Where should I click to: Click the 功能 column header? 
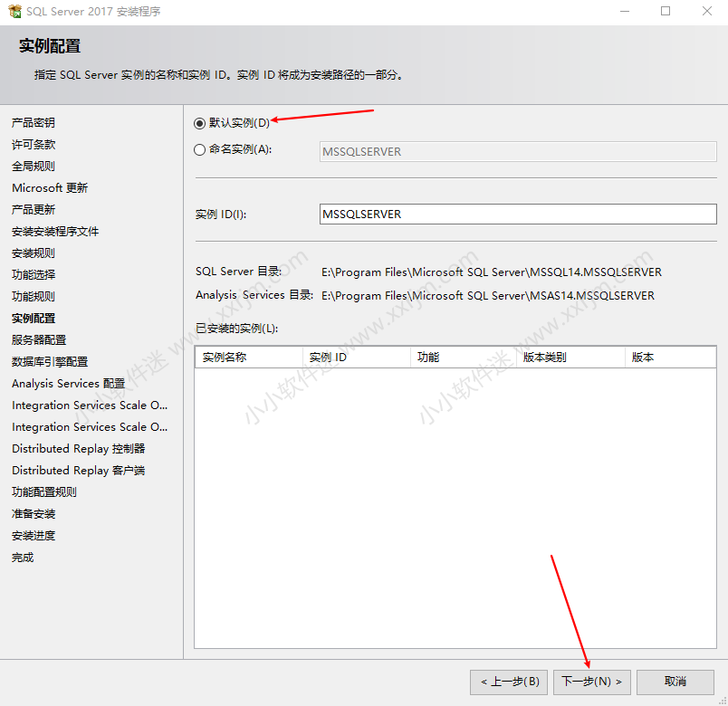tap(464, 358)
